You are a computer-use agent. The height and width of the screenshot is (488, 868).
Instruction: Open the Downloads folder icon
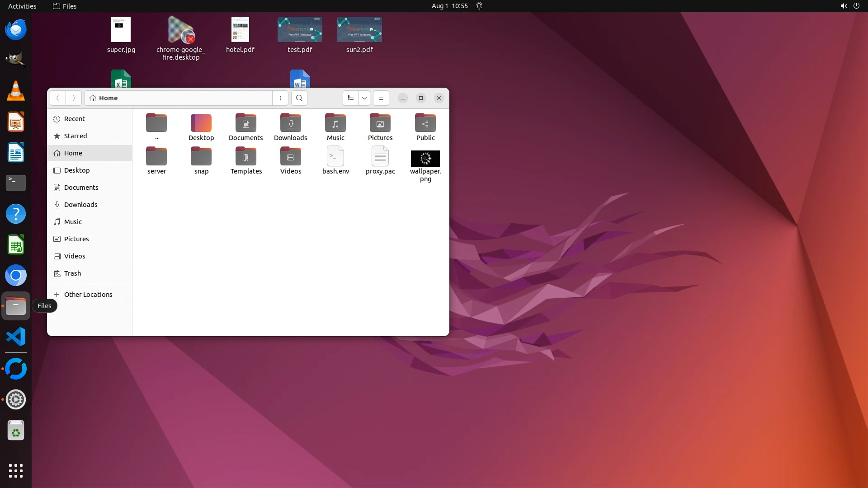click(290, 123)
